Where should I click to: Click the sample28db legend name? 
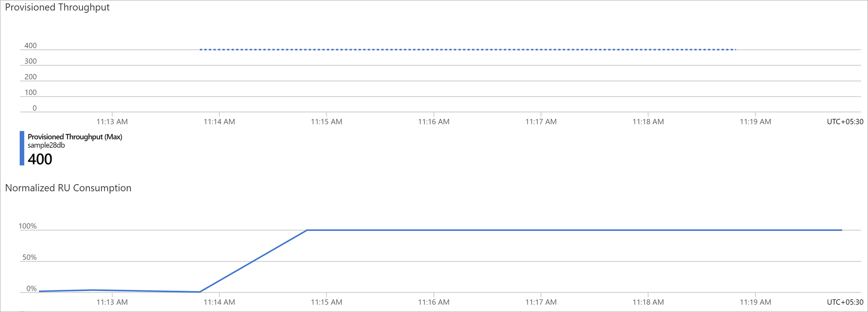pos(46,145)
